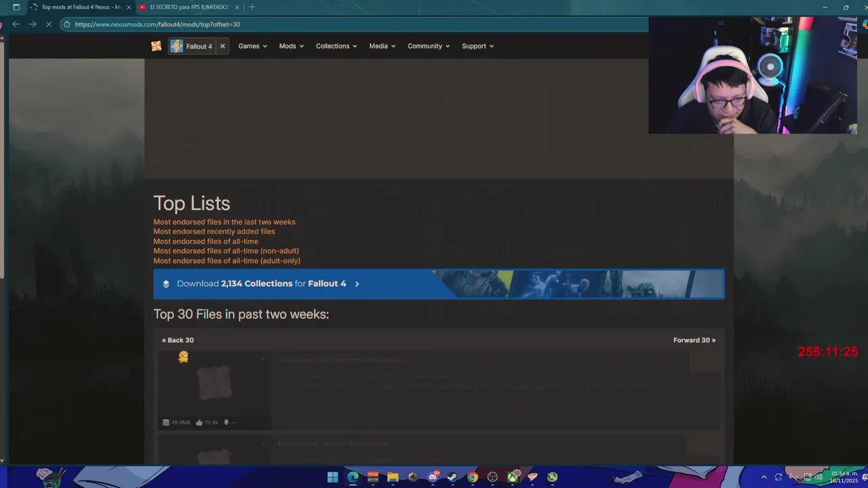The image size is (868, 488).
Task: Open the Windows Start menu
Action: tap(333, 477)
